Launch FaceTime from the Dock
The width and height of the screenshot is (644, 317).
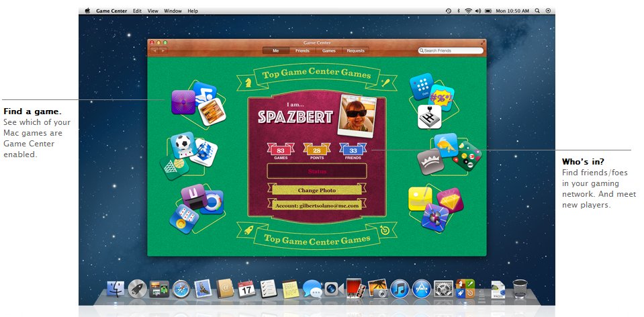334,289
